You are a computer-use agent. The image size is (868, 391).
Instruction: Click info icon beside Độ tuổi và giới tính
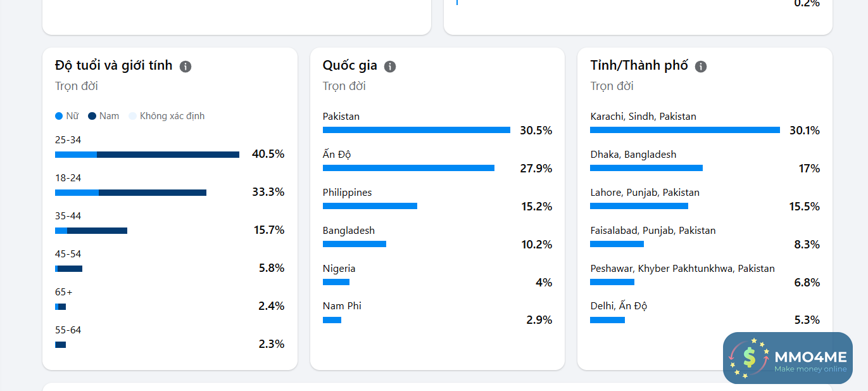pyautogui.click(x=186, y=67)
